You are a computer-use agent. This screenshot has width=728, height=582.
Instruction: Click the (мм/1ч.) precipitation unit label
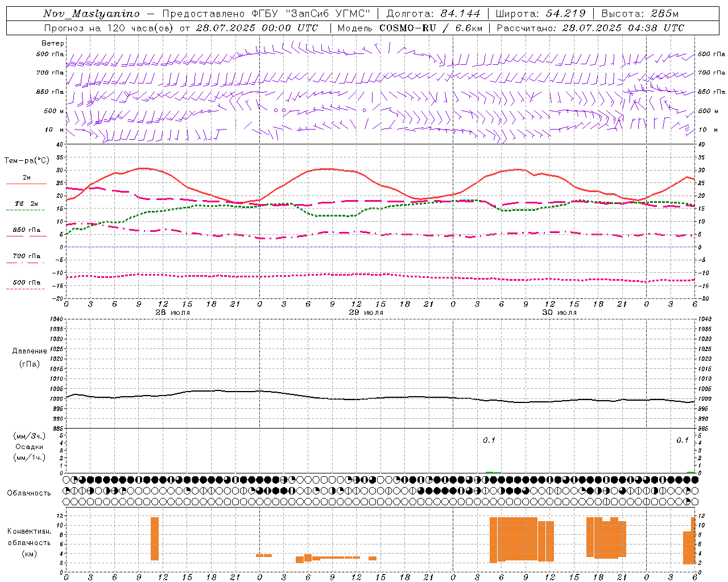tap(30, 458)
